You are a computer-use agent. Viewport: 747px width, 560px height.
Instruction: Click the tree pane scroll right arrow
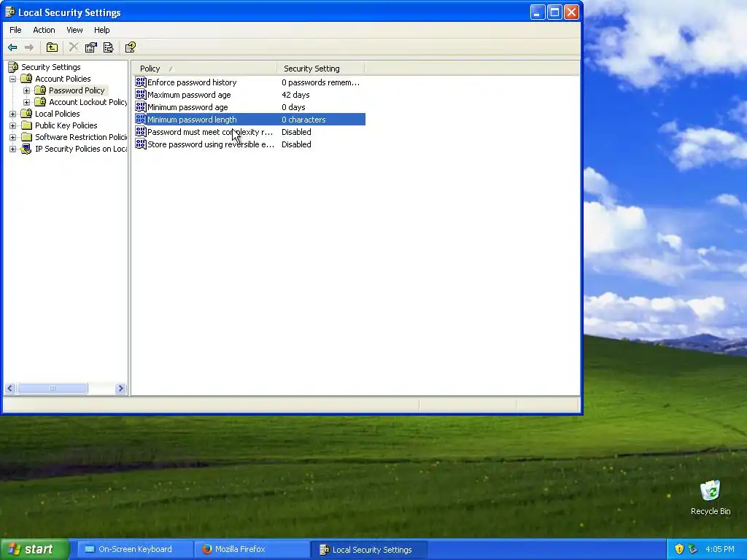(x=120, y=389)
